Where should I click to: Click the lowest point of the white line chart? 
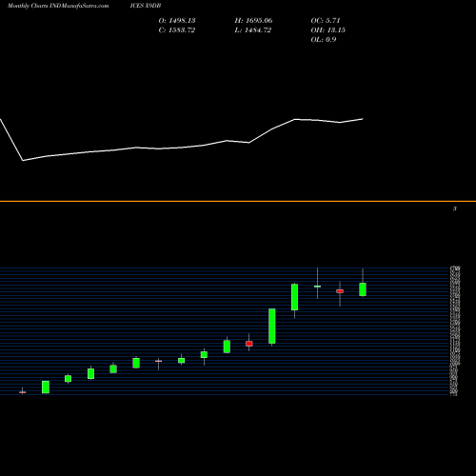23,161
